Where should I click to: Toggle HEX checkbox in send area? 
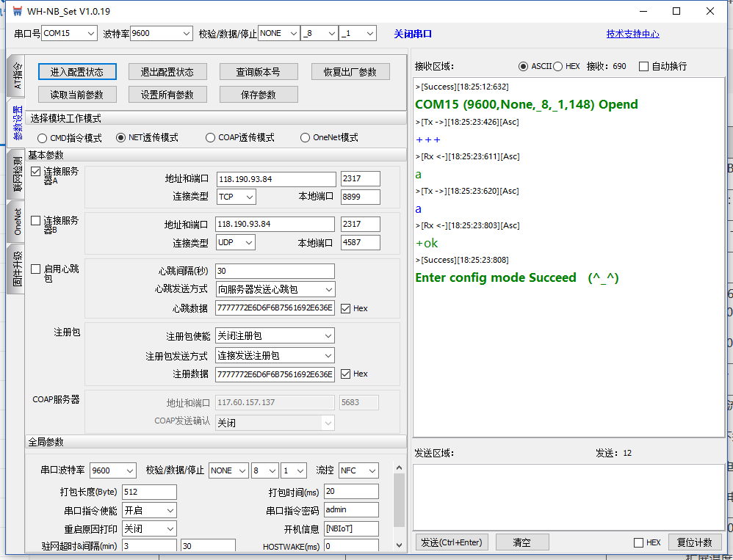click(x=638, y=542)
